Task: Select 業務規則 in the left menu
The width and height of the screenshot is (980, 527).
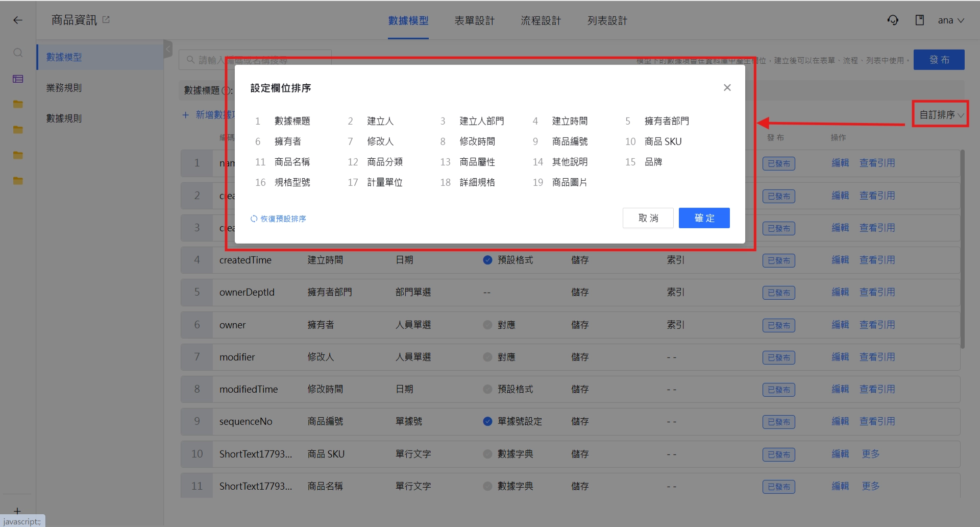Action: 101,88
